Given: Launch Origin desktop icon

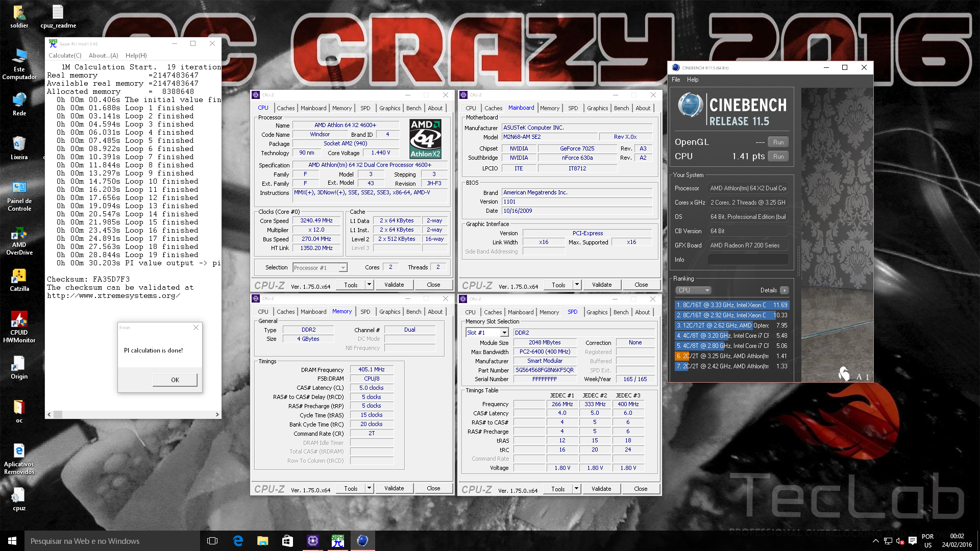Looking at the screenshot, I should 19,367.
